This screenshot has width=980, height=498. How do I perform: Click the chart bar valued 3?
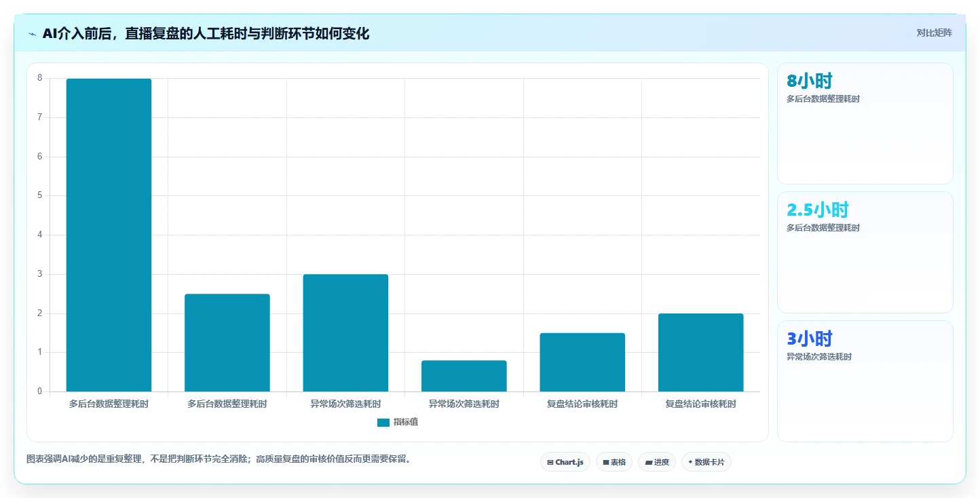pos(345,332)
